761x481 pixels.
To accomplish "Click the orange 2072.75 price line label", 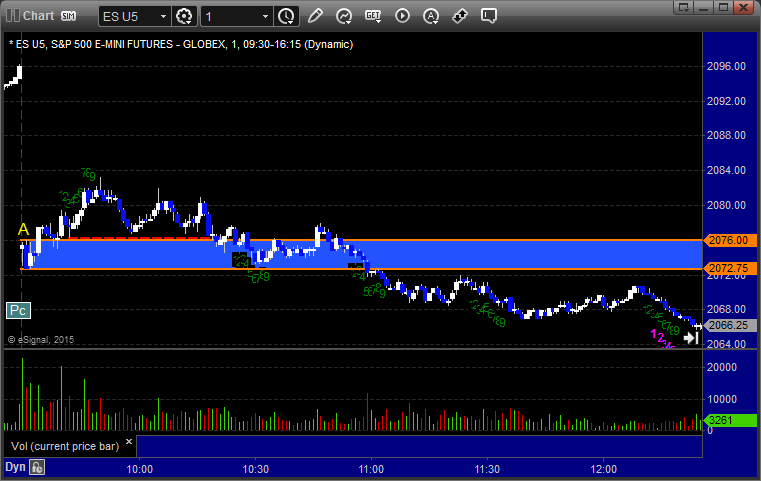I will (729, 268).
